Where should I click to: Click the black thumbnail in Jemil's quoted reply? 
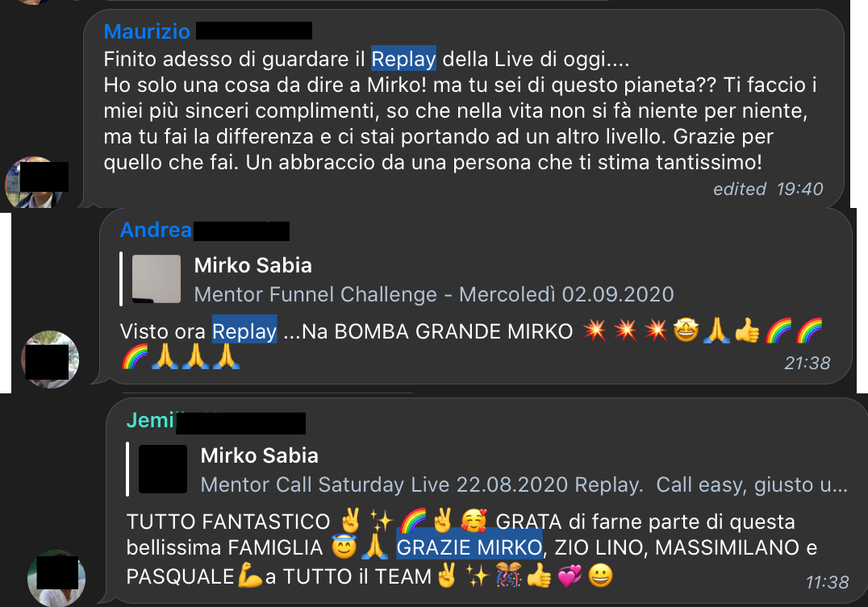pyautogui.click(x=163, y=469)
